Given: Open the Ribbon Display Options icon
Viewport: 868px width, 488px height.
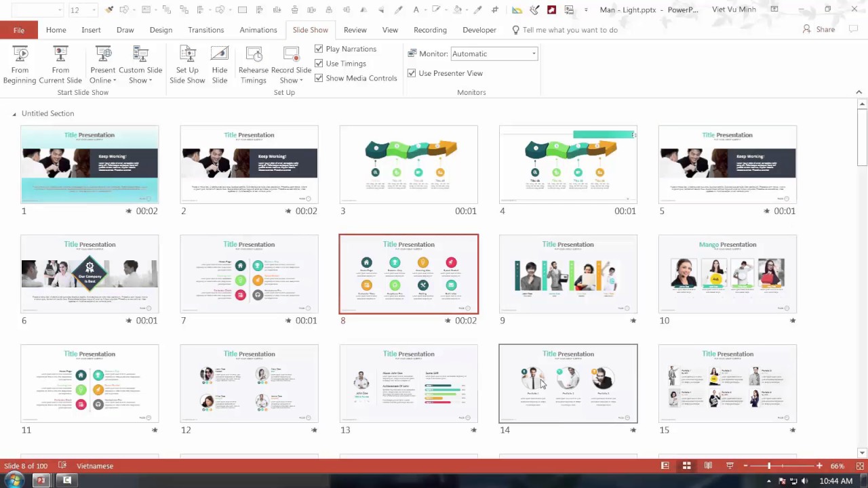Looking at the screenshot, I should point(774,9).
